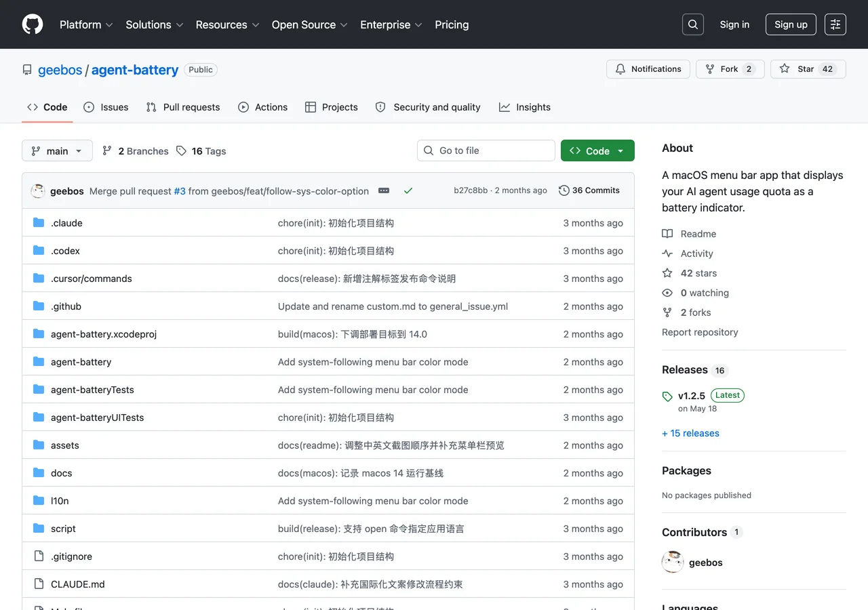Expand the Resources menu
This screenshot has width=868, height=610.
click(227, 24)
